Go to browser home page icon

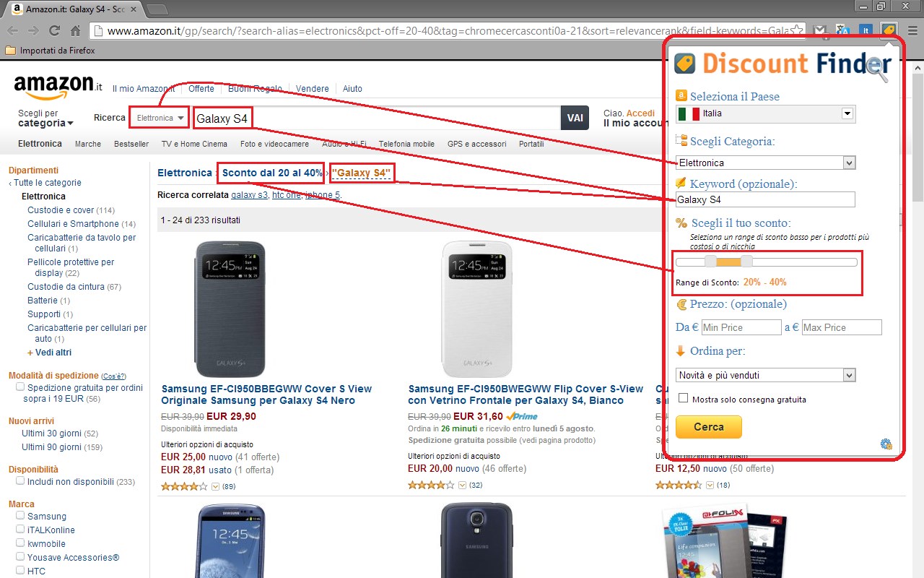point(75,31)
